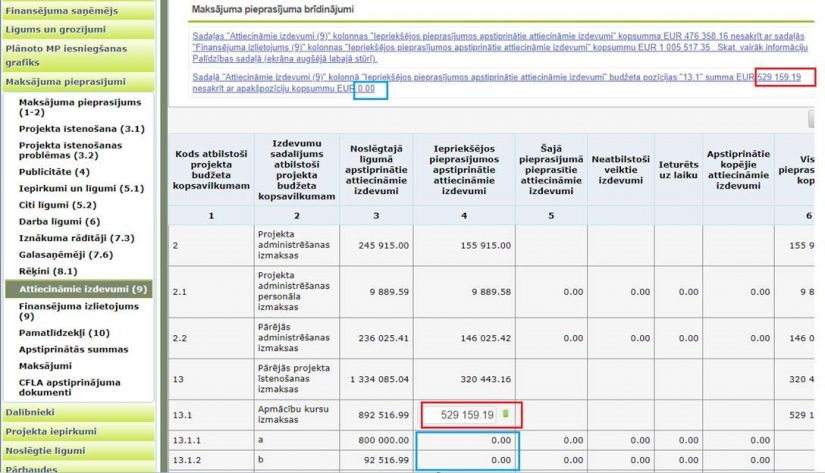
Task: Open Maksājuma pieprasījums (1-2) in sidebar
Action: (x=80, y=108)
